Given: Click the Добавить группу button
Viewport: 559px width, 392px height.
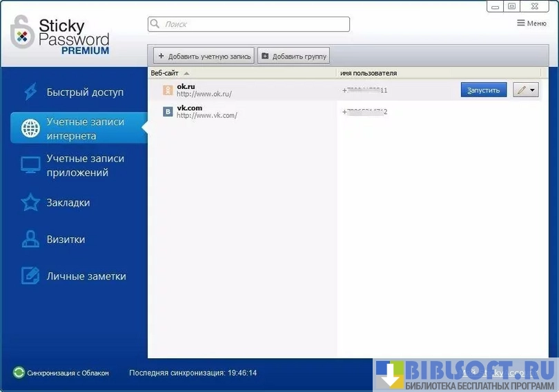Looking at the screenshot, I should tap(293, 56).
